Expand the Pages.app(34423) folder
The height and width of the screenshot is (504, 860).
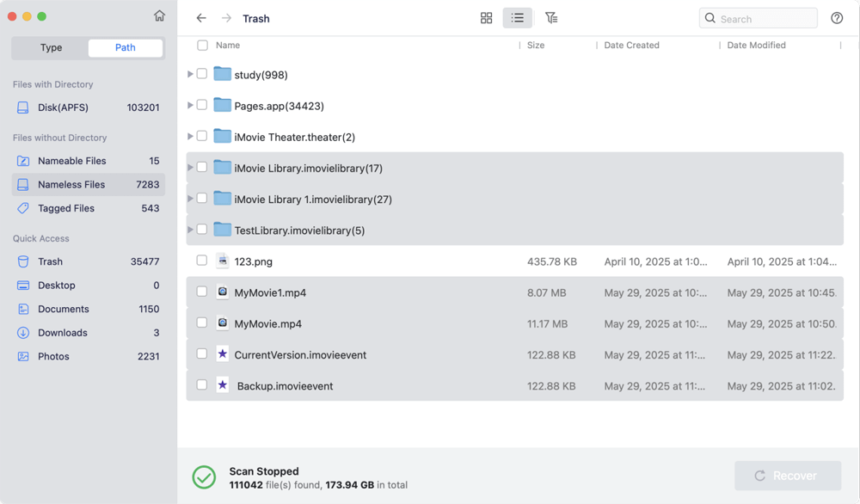tap(190, 105)
